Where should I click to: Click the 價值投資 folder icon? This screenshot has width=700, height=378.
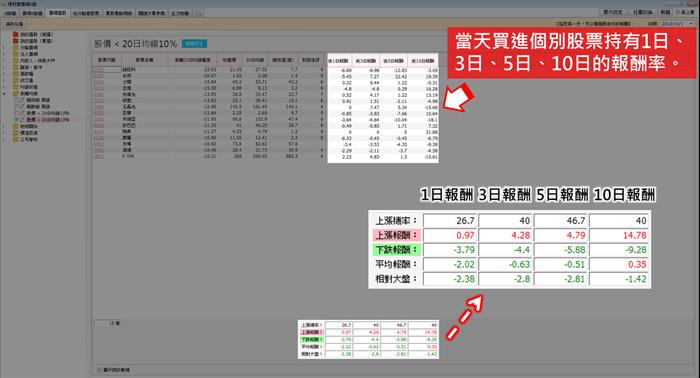[16, 133]
